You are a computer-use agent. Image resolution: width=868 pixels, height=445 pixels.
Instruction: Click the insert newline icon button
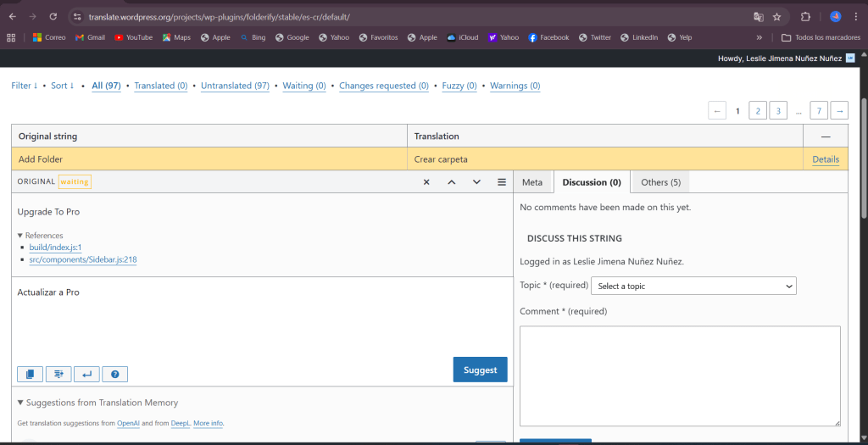tap(86, 374)
